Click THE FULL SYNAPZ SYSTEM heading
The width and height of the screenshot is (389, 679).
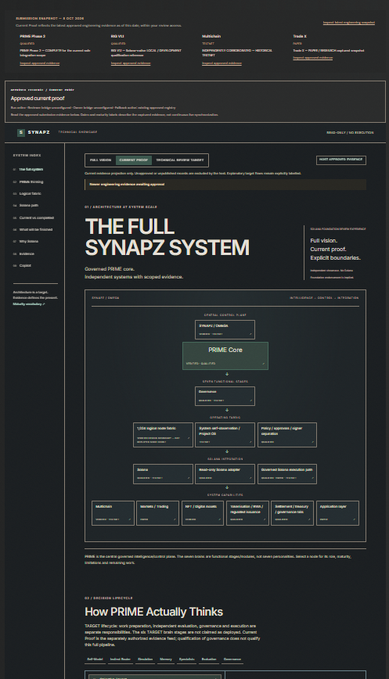click(167, 237)
